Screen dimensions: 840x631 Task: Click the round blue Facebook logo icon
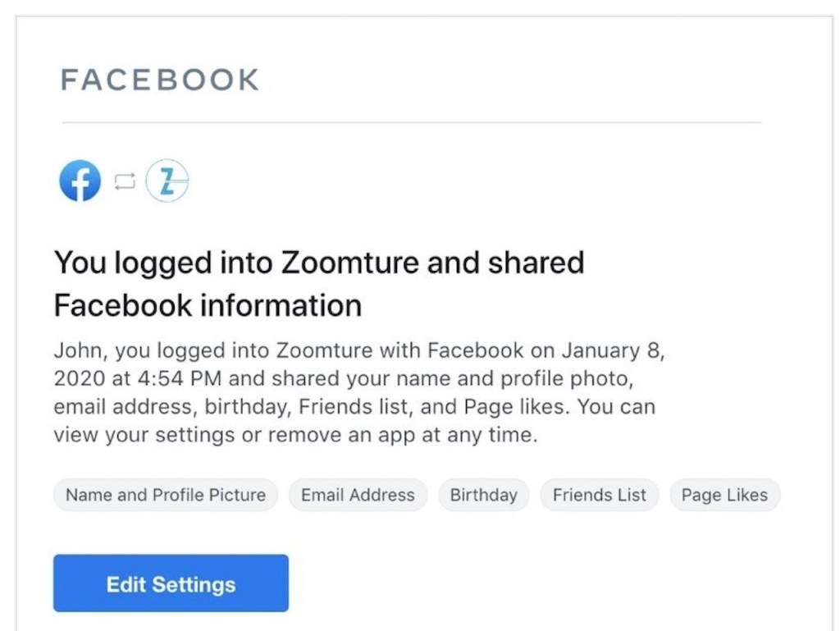click(x=80, y=181)
